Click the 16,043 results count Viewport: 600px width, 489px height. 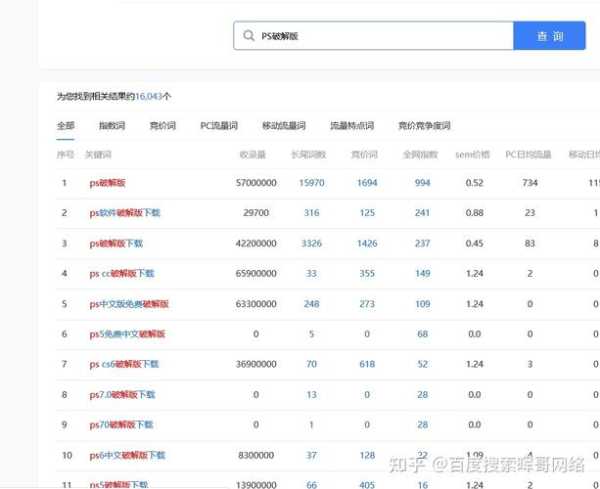pyautogui.click(x=149, y=96)
